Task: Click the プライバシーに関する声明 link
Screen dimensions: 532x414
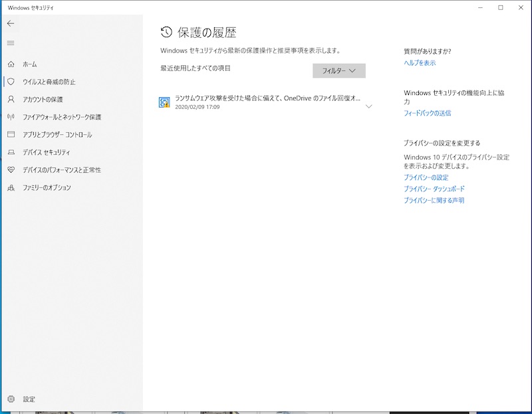Action: tap(434, 201)
